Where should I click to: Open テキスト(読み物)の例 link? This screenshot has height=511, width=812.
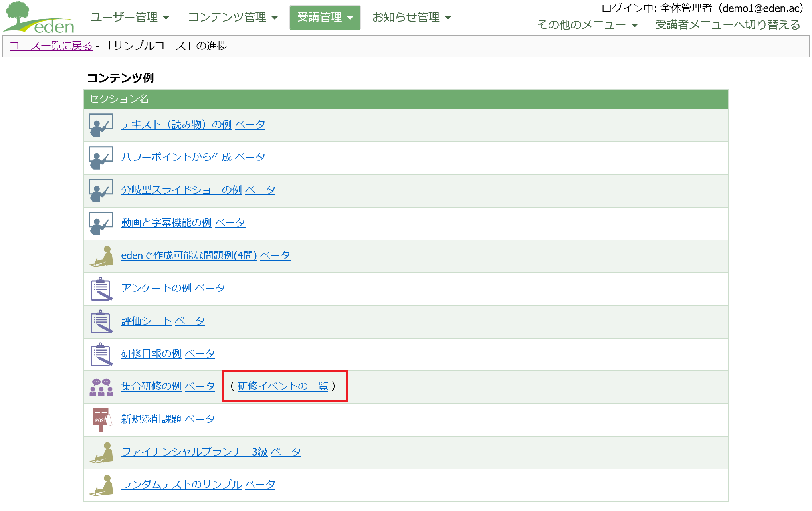[176, 124]
